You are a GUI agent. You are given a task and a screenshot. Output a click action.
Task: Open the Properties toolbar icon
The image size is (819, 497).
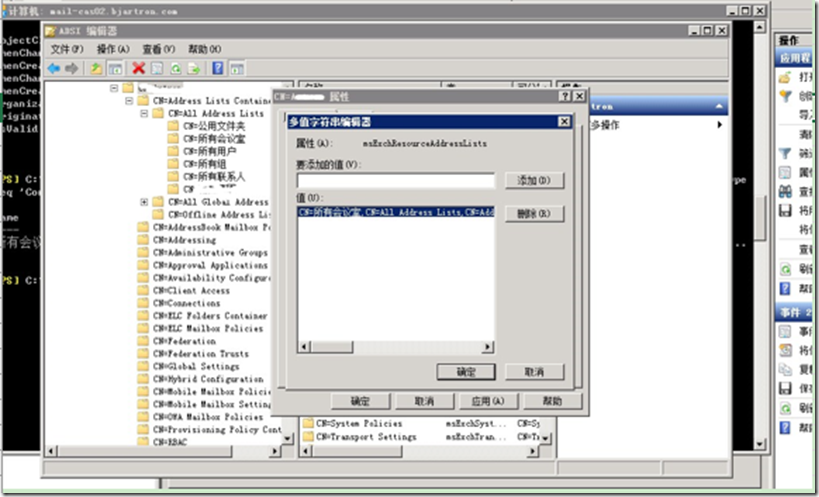(x=157, y=68)
